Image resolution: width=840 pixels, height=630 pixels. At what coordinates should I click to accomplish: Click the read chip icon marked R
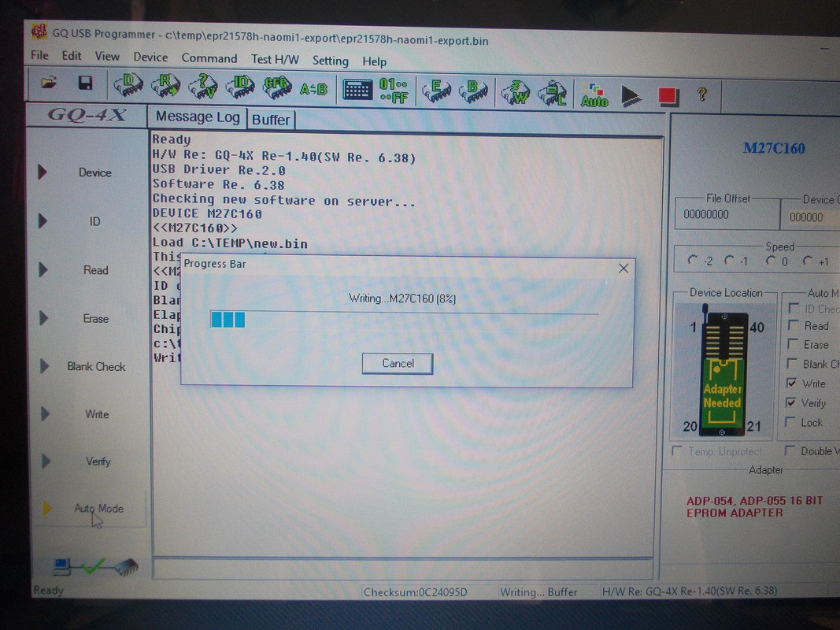165,85
